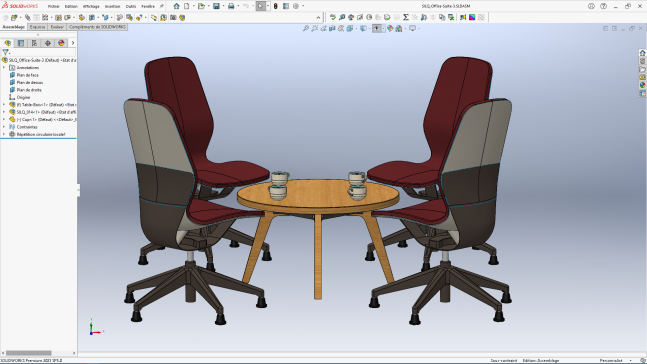Viewport: 647px width, 364px height.
Task: Click the Section View icon in view toolbar
Action: coord(332,28)
